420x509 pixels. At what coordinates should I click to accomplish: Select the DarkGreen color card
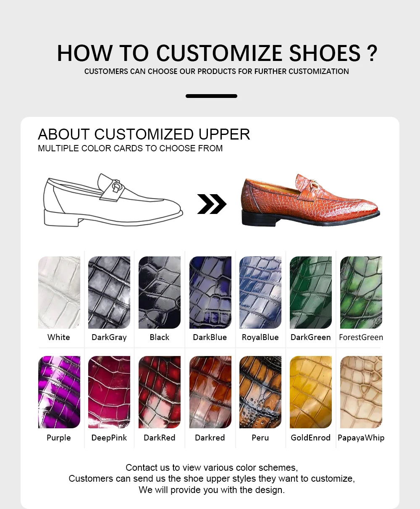[311, 293]
